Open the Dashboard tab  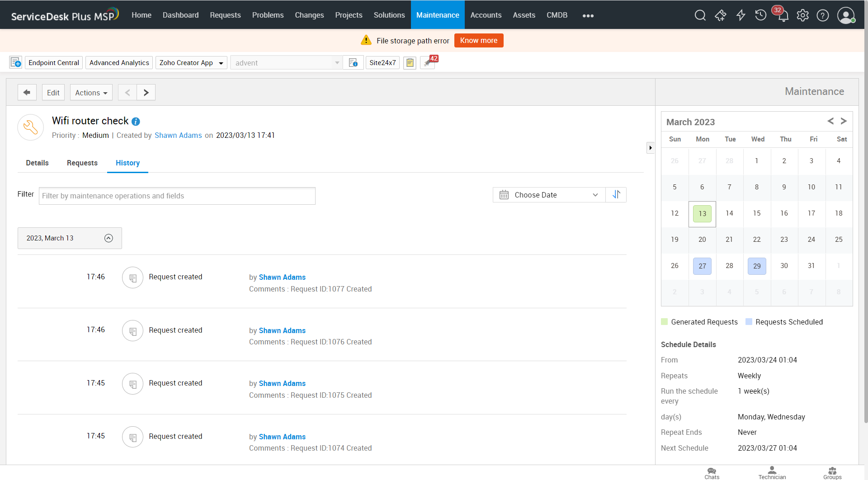181,15
